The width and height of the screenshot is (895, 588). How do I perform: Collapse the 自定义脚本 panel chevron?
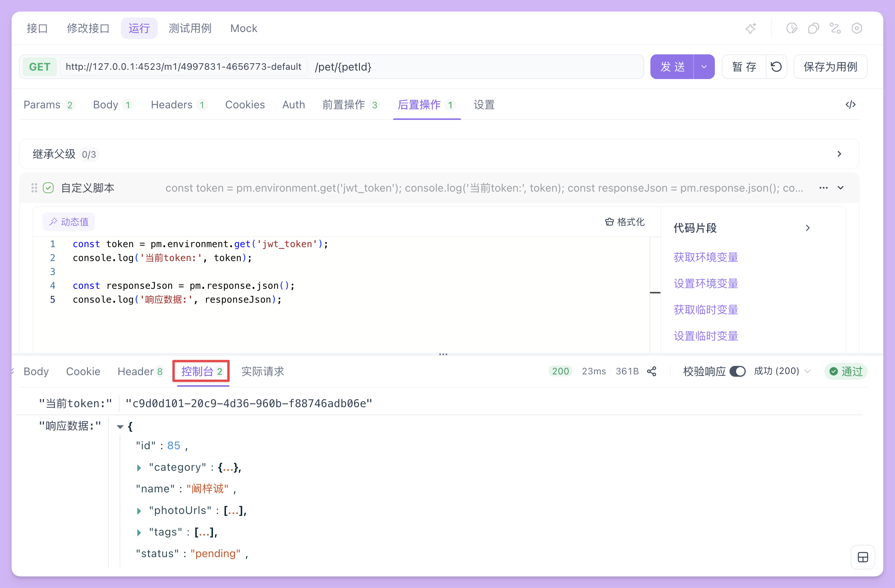(841, 188)
